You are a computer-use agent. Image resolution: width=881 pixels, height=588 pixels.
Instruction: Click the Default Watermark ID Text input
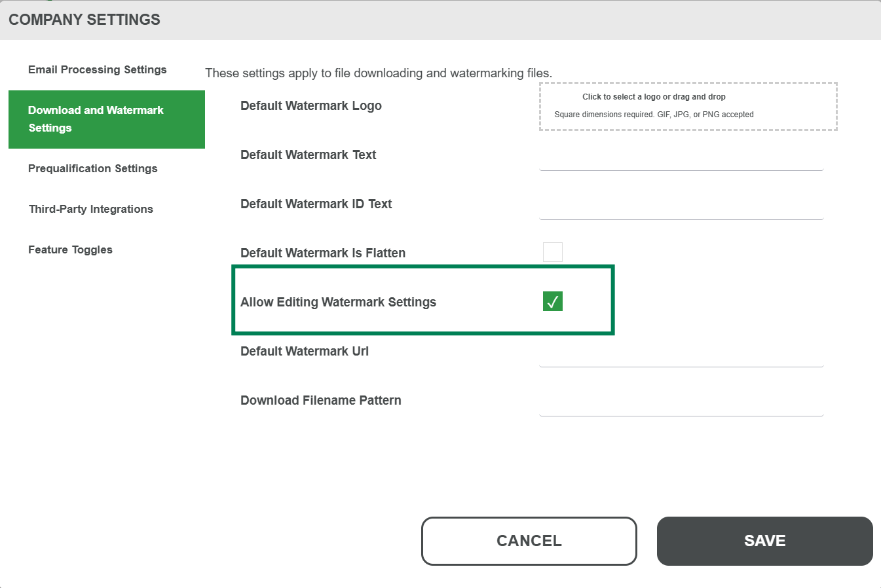click(681, 208)
